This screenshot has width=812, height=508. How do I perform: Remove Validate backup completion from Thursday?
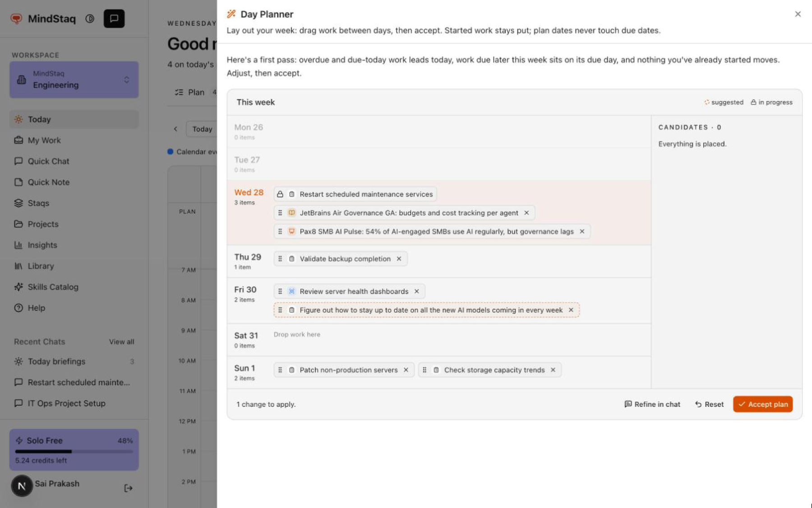click(399, 259)
